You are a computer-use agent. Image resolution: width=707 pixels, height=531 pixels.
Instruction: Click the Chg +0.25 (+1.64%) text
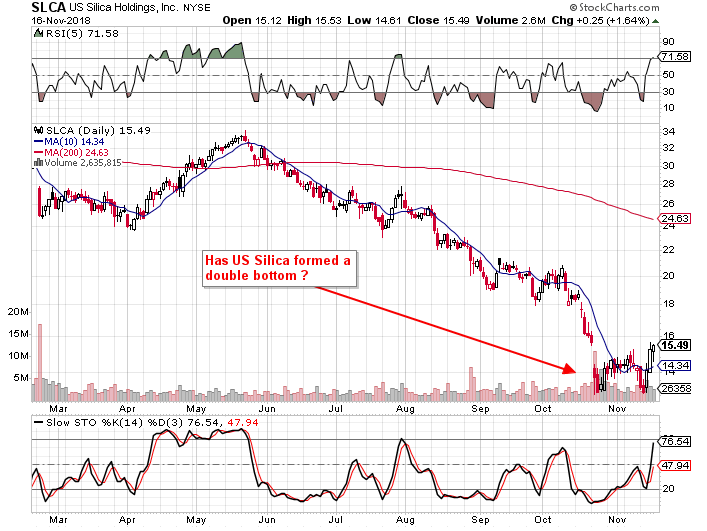coord(601,21)
